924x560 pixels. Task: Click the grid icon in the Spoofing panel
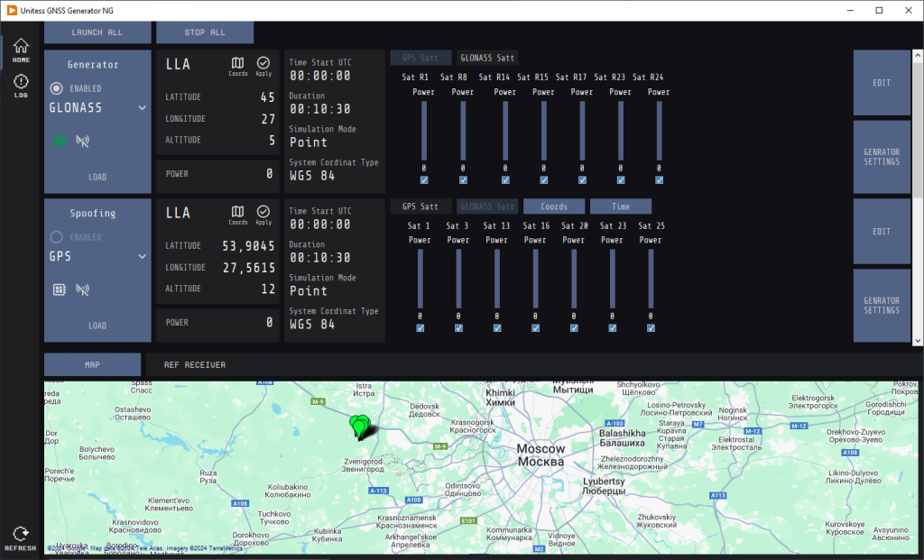point(60,289)
